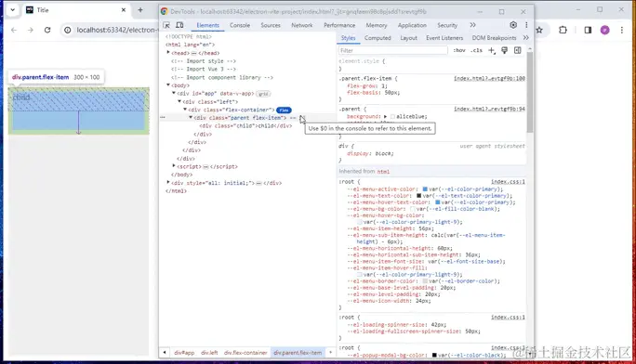Switch to the Elements panel tab

(x=207, y=25)
